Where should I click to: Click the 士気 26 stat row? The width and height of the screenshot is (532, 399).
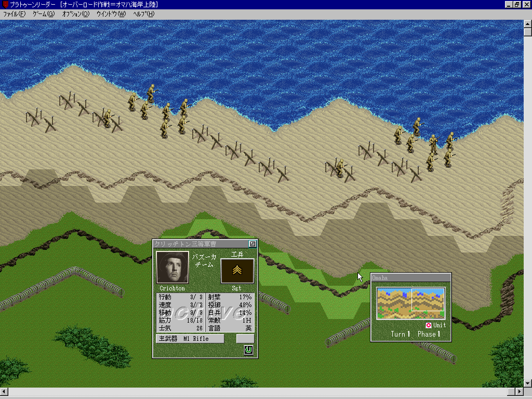[180, 328]
